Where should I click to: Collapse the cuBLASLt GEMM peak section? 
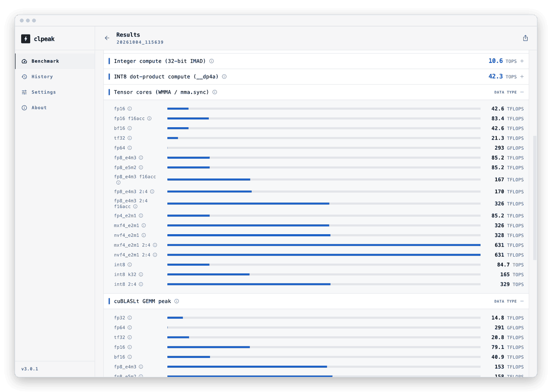[x=522, y=301]
